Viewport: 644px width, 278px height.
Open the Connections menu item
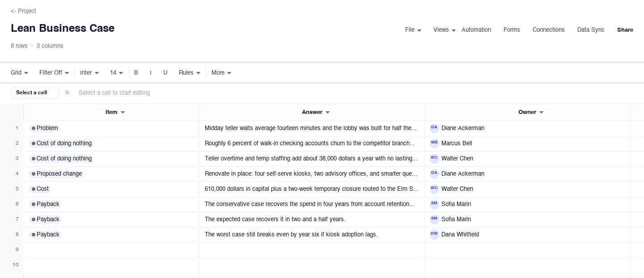[x=548, y=30]
